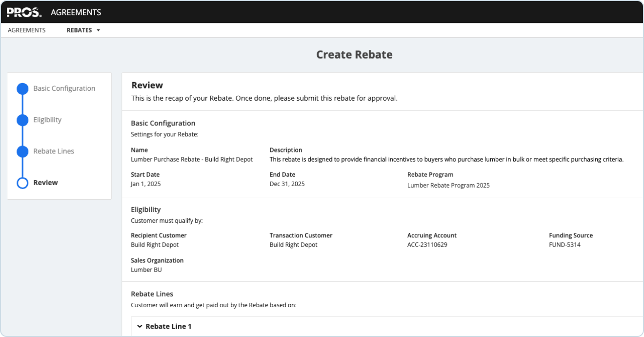Go to the Basic Configuration step label
The height and width of the screenshot is (337, 644).
coord(64,88)
